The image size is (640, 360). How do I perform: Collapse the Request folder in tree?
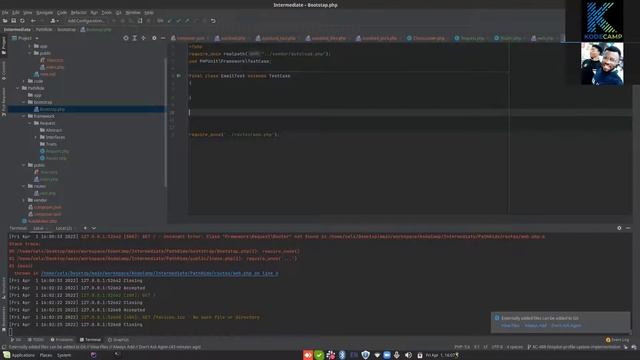tap(30, 123)
